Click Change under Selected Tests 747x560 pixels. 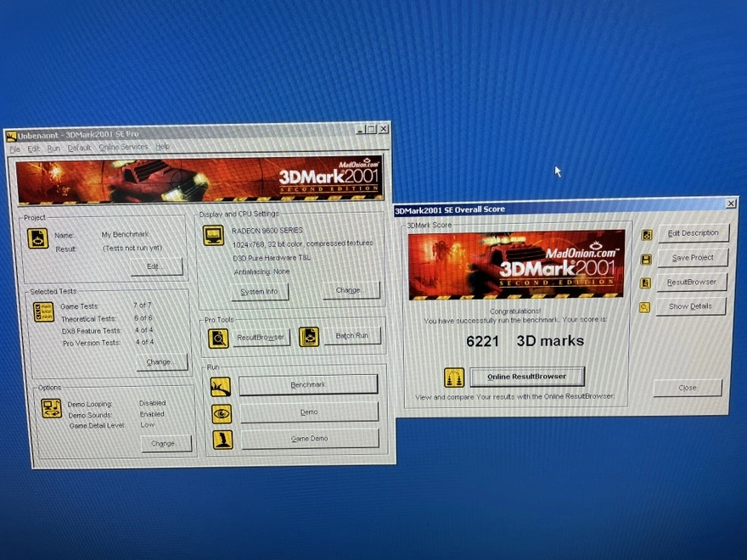pos(162,362)
